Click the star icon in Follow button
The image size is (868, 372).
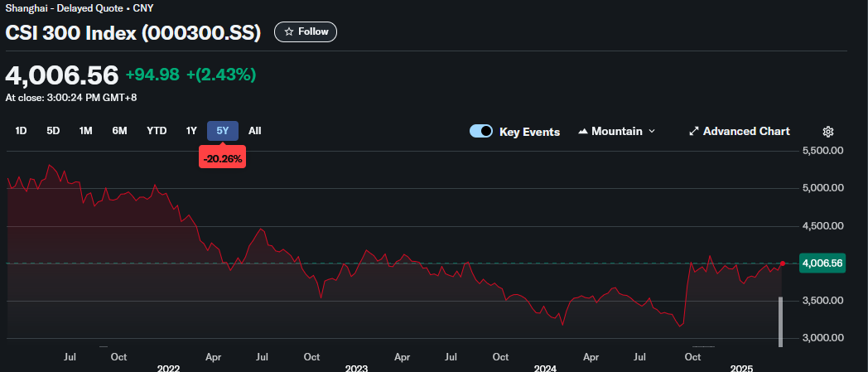click(x=288, y=32)
